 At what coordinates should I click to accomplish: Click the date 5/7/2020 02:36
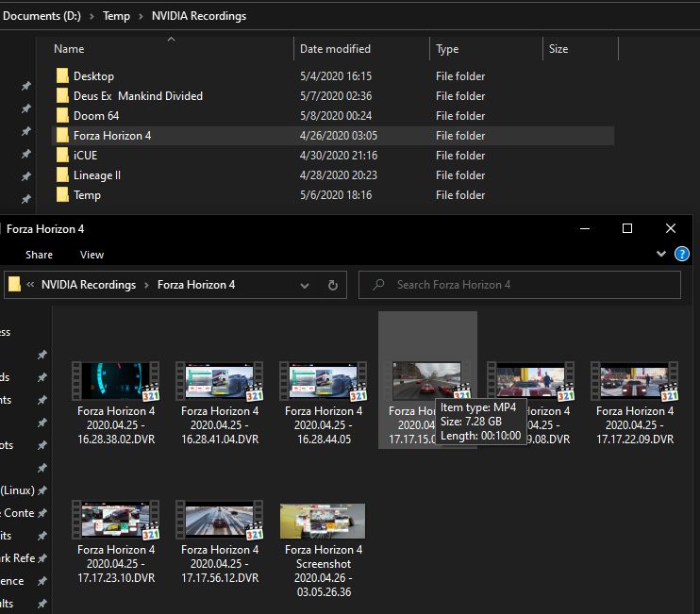click(336, 96)
